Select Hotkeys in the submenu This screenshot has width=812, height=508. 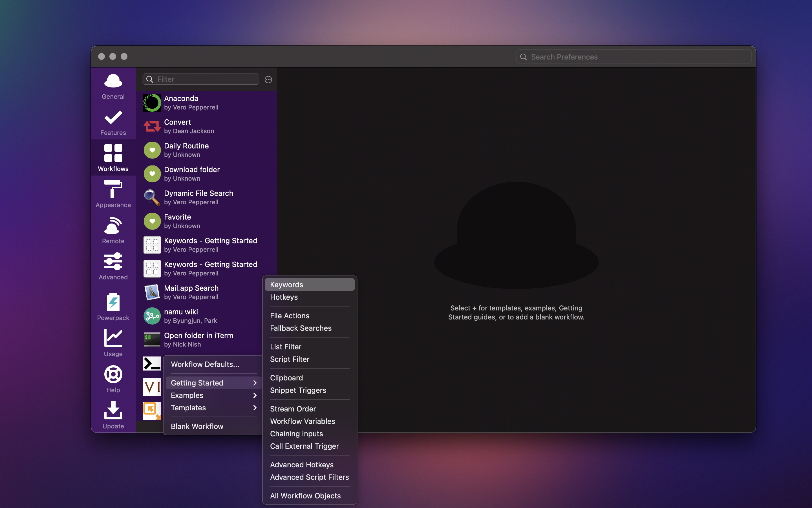[x=310, y=297]
